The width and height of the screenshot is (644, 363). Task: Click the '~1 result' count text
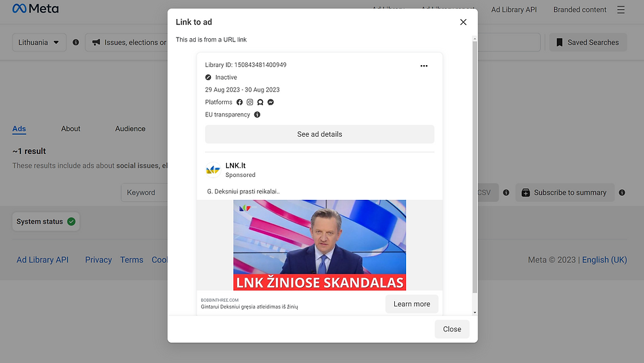point(29,151)
